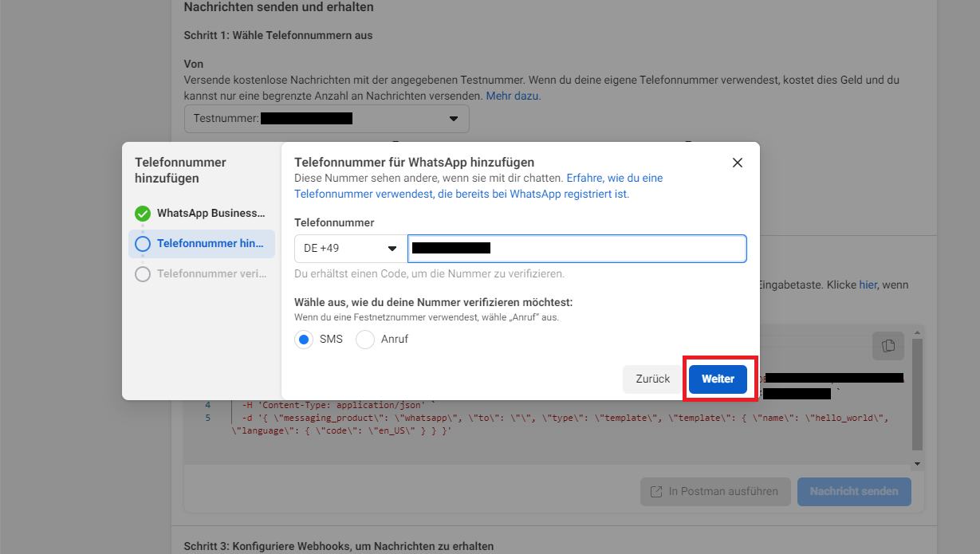Click the Schritt 3 Webhooks configuration heading

coord(339,546)
